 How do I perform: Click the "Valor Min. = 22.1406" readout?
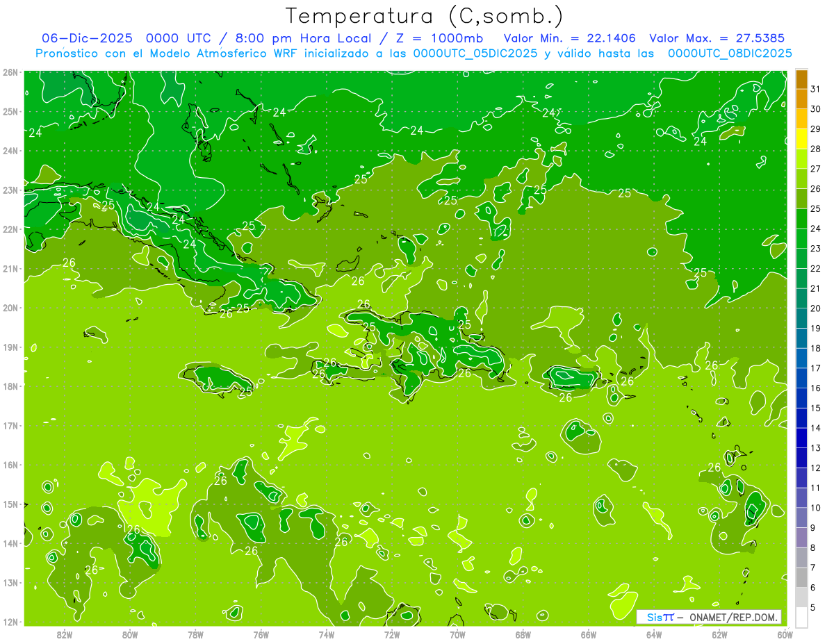click(569, 38)
